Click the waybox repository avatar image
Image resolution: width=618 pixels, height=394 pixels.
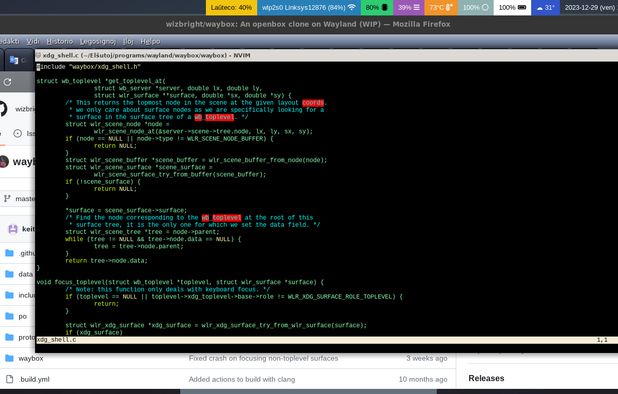click(4, 162)
